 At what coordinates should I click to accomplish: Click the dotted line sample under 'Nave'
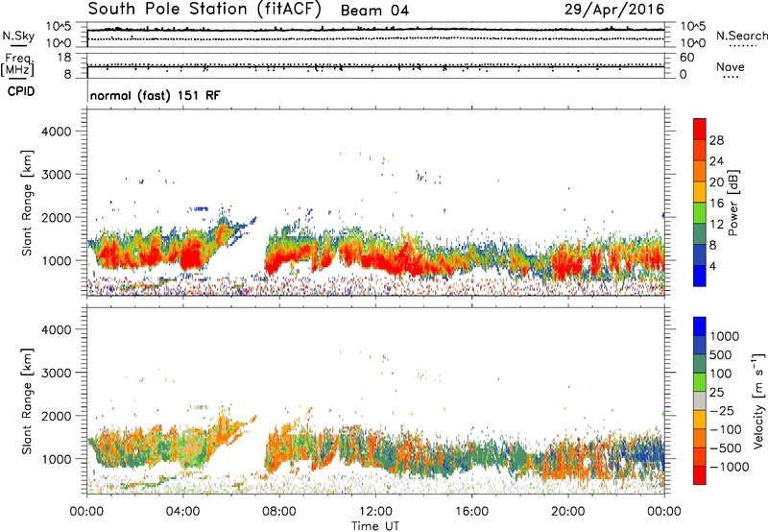tap(731, 78)
